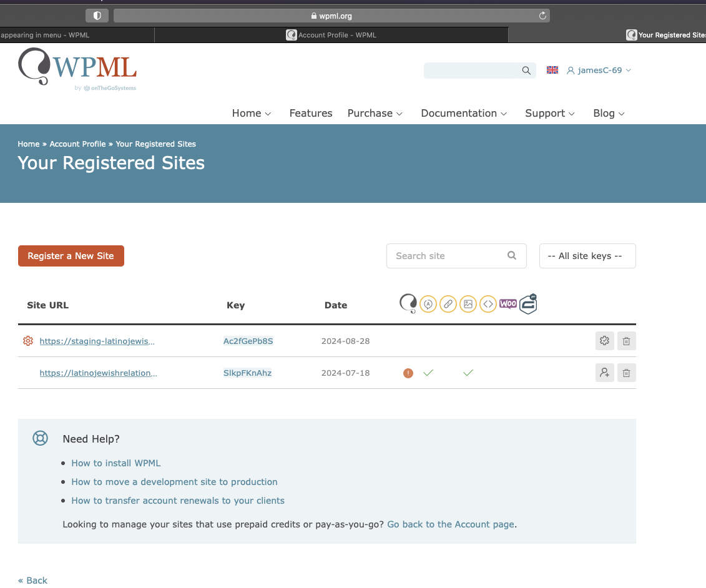Viewport: 706px width, 588px height.
Task: Click the magnifier icon in the Search site field
Action: [x=511, y=255]
